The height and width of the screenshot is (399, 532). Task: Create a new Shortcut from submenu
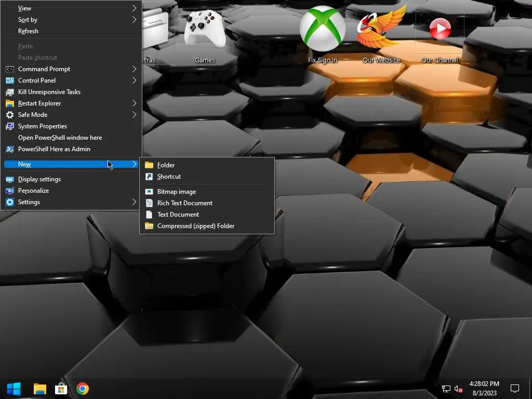(207, 177)
